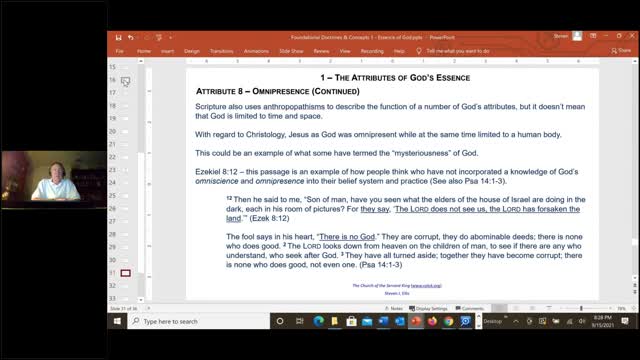The width and height of the screenshot is (640, 360).
Task: Open Word from taskbar
Action: (383, 321)
